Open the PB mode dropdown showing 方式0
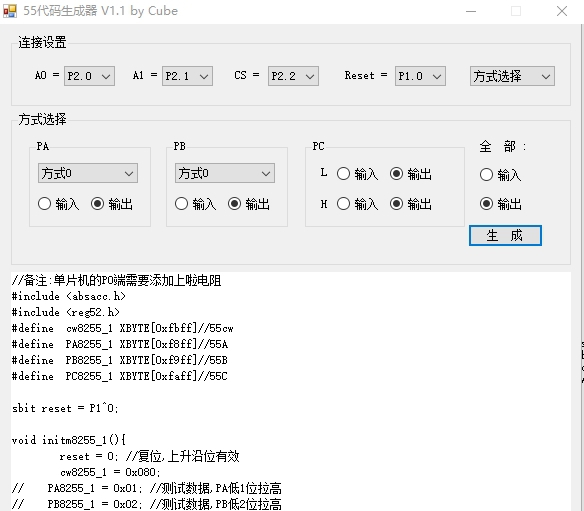This screenshot has height=511, width=584. click(x=225, y=173)
